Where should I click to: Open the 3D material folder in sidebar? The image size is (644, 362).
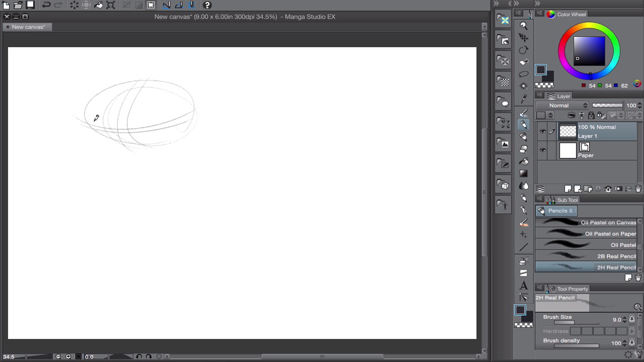504,185
